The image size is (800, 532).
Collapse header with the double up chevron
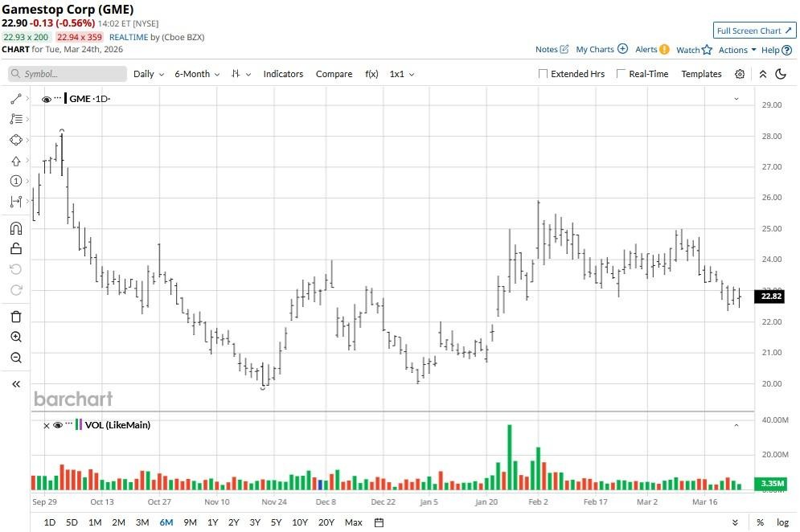pyautogui.click(x=763, y=74)
